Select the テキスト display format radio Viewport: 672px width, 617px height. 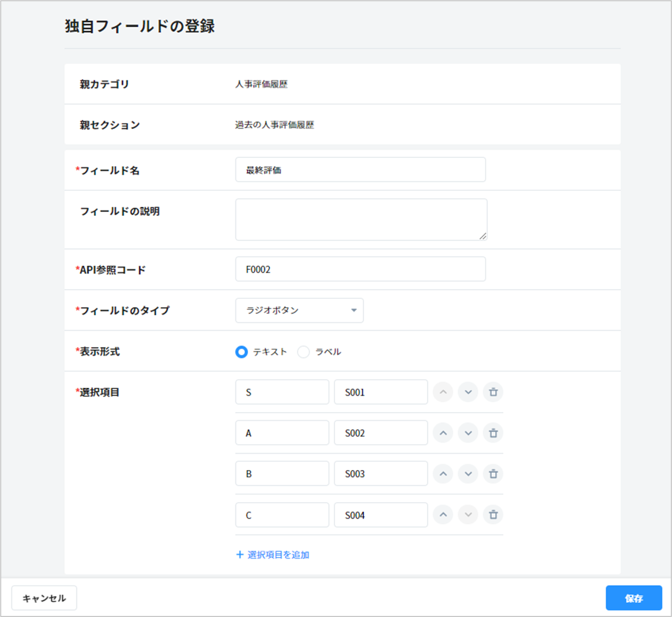241,352
